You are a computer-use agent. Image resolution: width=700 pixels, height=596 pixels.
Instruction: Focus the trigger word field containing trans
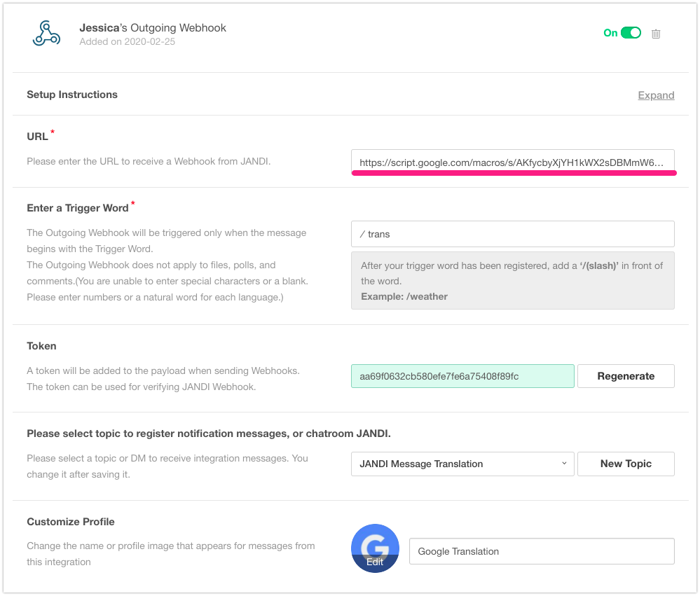[x=512, y=234]
